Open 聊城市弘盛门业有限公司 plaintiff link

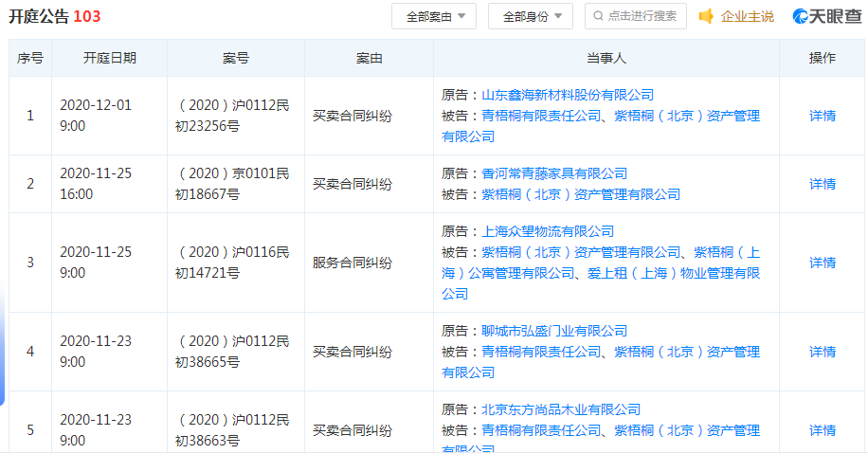[x=554, y=331]
